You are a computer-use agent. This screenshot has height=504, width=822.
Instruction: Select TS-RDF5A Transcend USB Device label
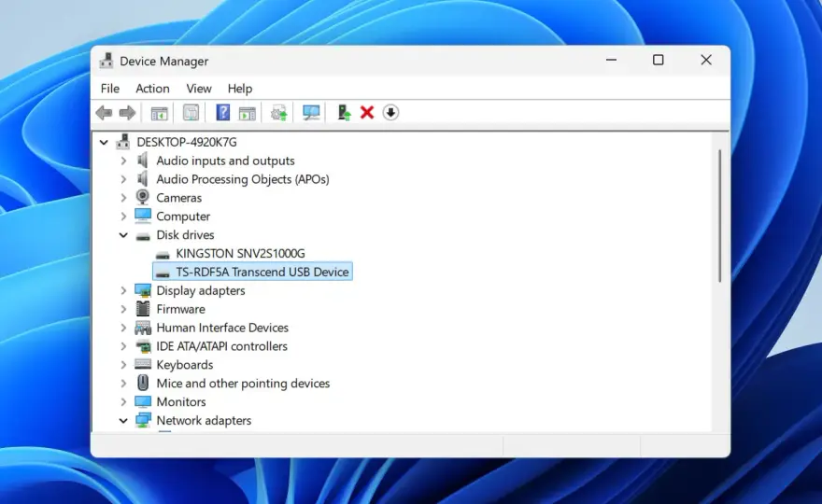[262, 272]
